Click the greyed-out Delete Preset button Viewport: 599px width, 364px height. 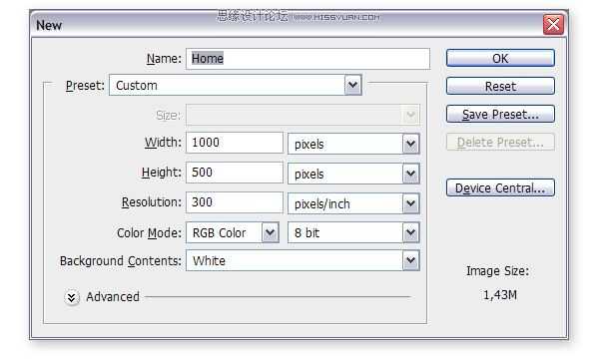pos(500,142)
